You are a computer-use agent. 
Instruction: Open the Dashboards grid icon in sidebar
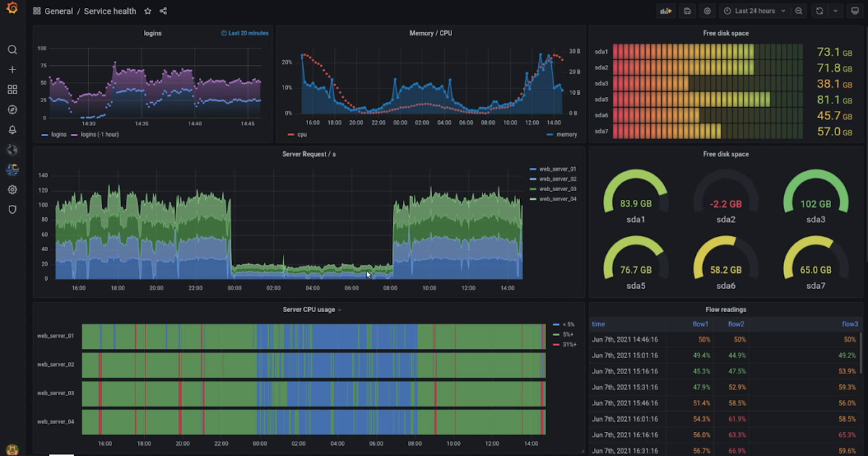click(x=12, y=90)
